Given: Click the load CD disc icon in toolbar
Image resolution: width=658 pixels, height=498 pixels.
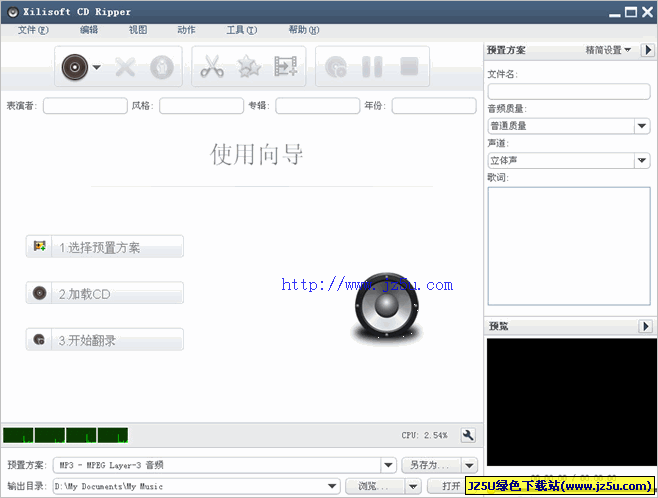Looking at the screenshot, I should [x=75, y=67].
